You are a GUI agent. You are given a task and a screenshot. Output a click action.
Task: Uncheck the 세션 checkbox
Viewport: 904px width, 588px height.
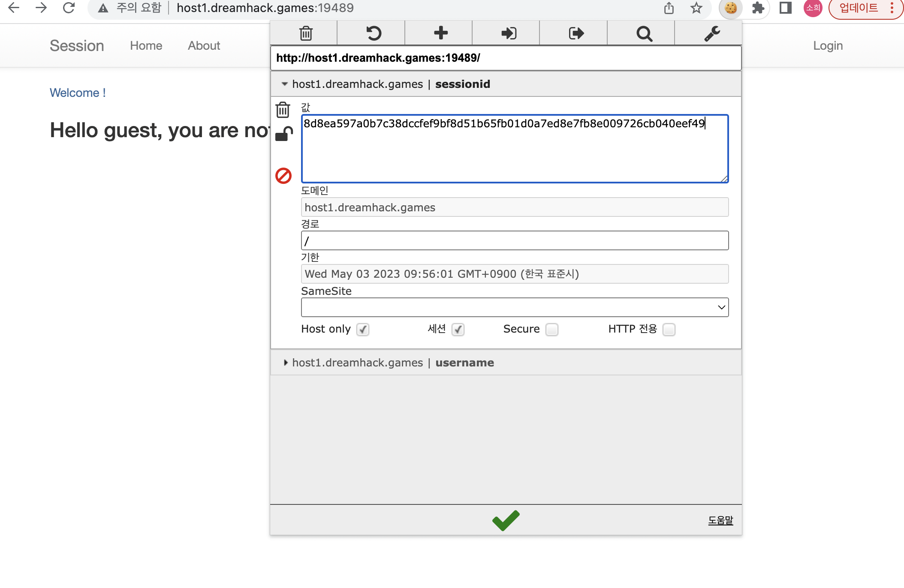point(458,329)
